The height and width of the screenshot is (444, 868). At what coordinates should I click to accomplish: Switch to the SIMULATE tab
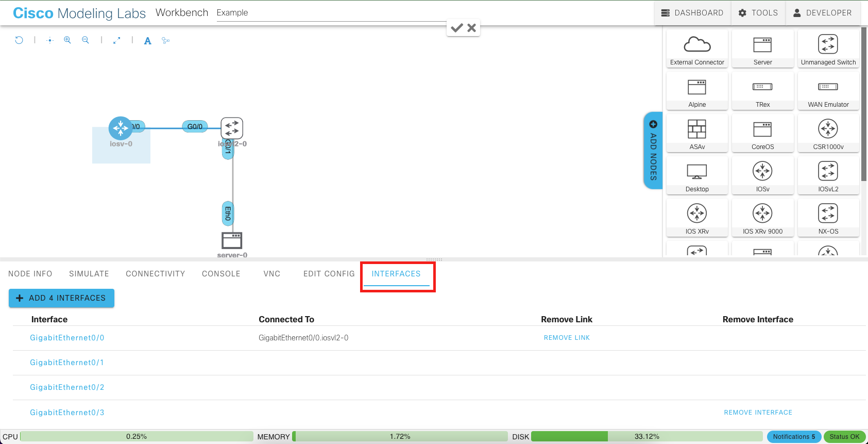[x=89, y=274]
